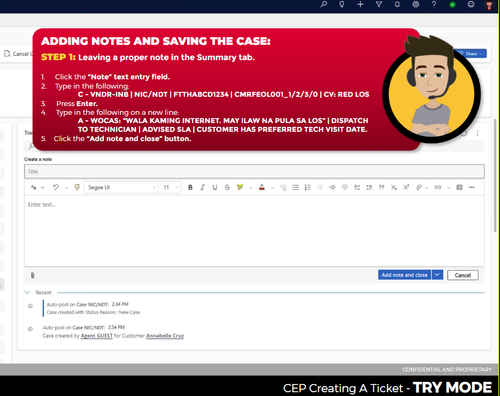
Task: Open the funnel advanced find icon
Action: [x=379, y=4]
